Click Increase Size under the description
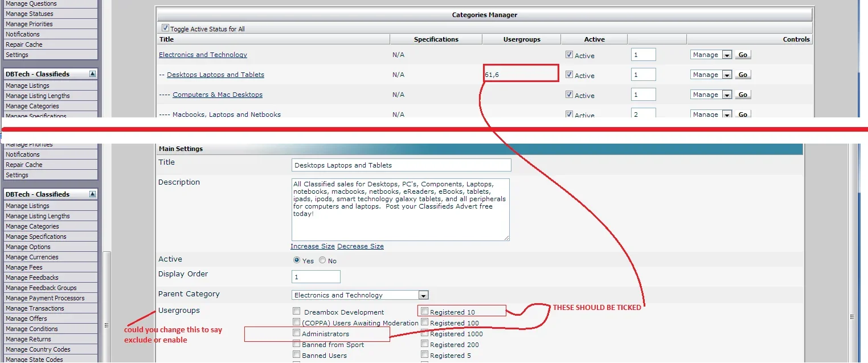This screenshot has width=868, height=363. (x=313, y=246)
